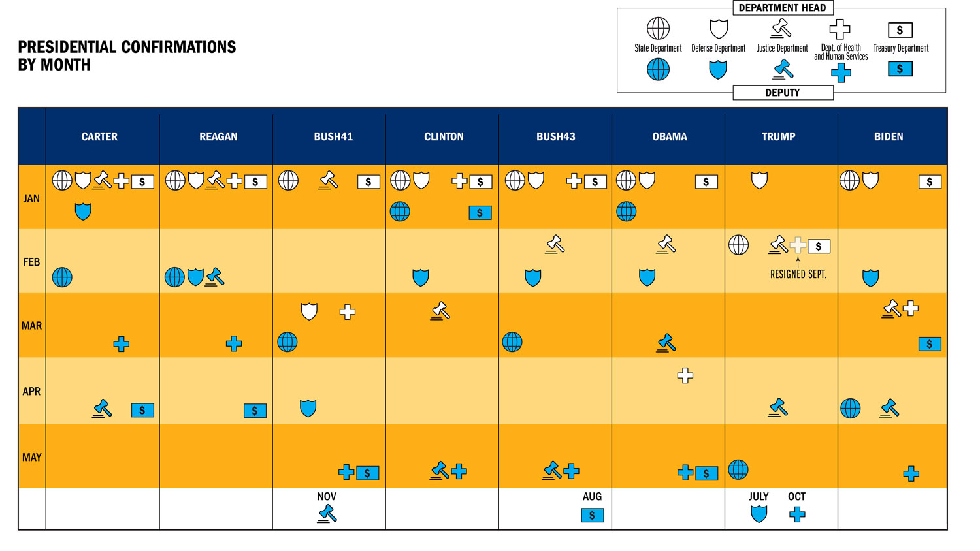Select Reagan's April deputy Treasury icon
Image resolution: width=980 pixels, height=551 pixels.
tap(255, 411)
